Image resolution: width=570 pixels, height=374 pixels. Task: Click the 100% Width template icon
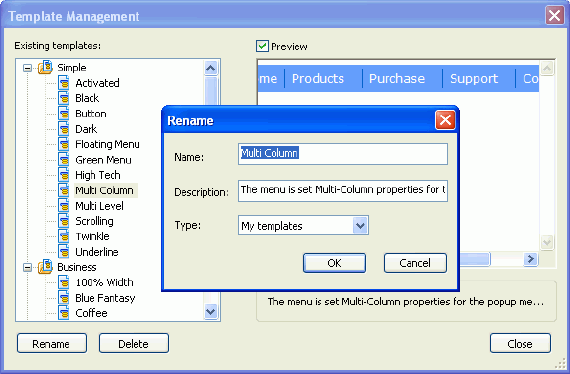[64, 282]
